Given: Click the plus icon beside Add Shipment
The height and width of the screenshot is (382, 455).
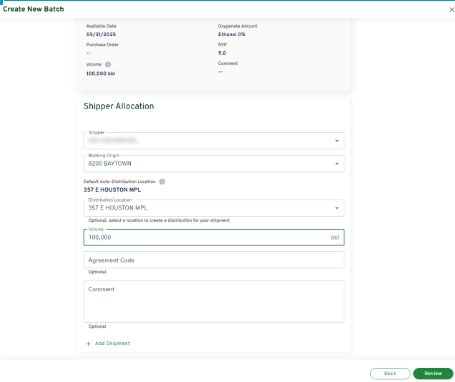Looking at the screenshot, I should tap(88, 344).
